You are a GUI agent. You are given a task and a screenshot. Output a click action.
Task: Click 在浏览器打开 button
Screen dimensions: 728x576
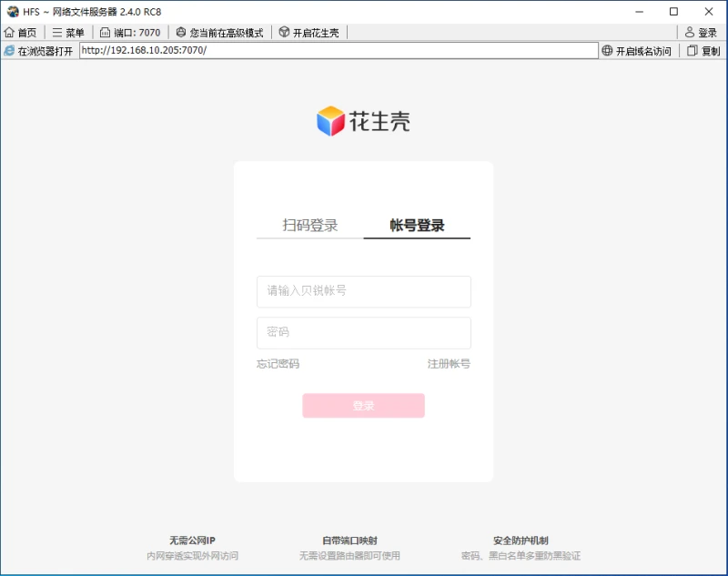click(38, 51)
